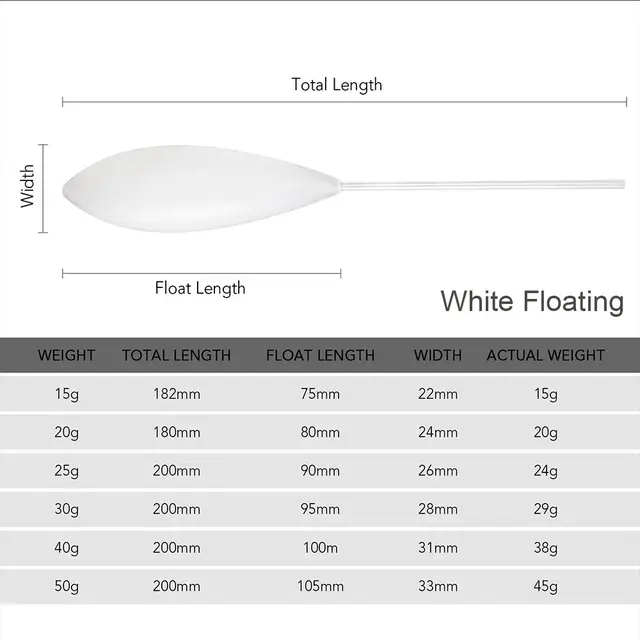Click the 33mm width cell
The width and height of the screenshot is (640, 640).
click(438, 586)
